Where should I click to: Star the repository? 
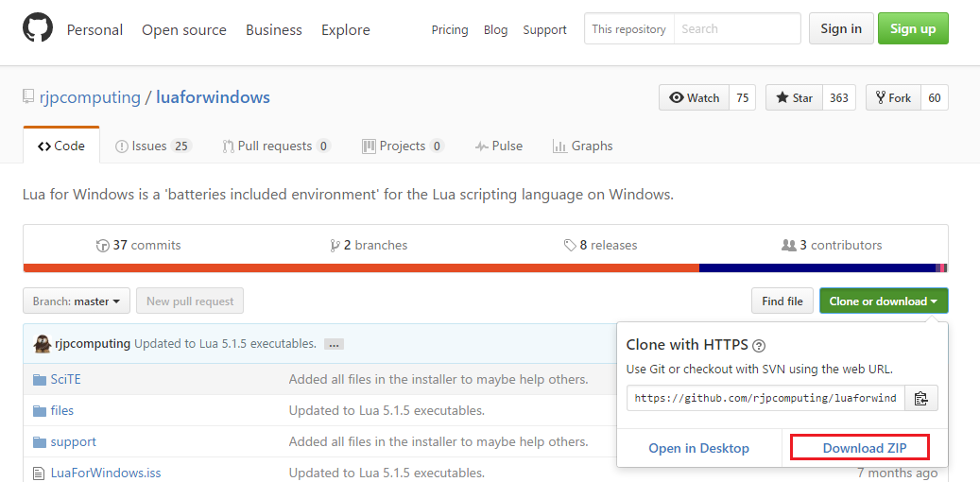pyautogui.click(x=795, y=97)
